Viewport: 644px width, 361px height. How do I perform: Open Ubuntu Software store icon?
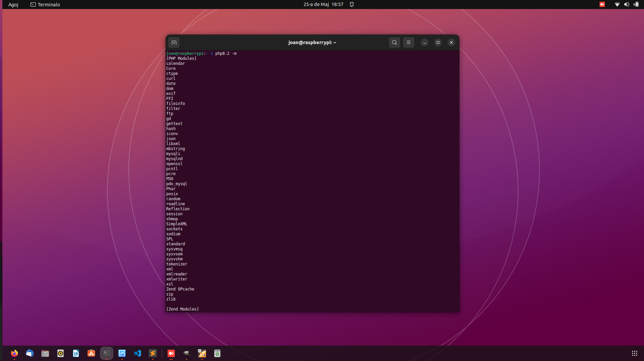click(x=91, y=353)
